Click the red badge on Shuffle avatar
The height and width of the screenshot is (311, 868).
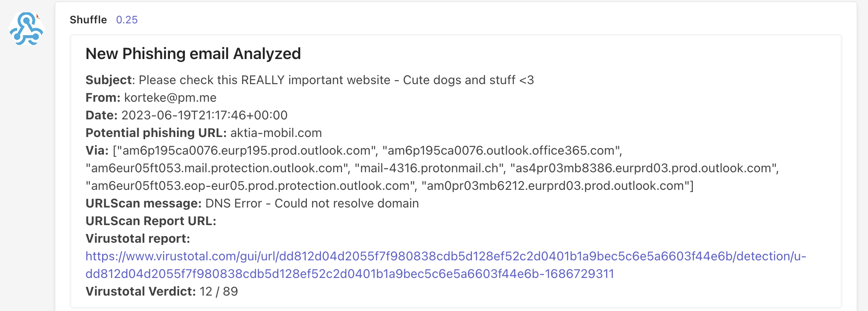tap(38, 17)
